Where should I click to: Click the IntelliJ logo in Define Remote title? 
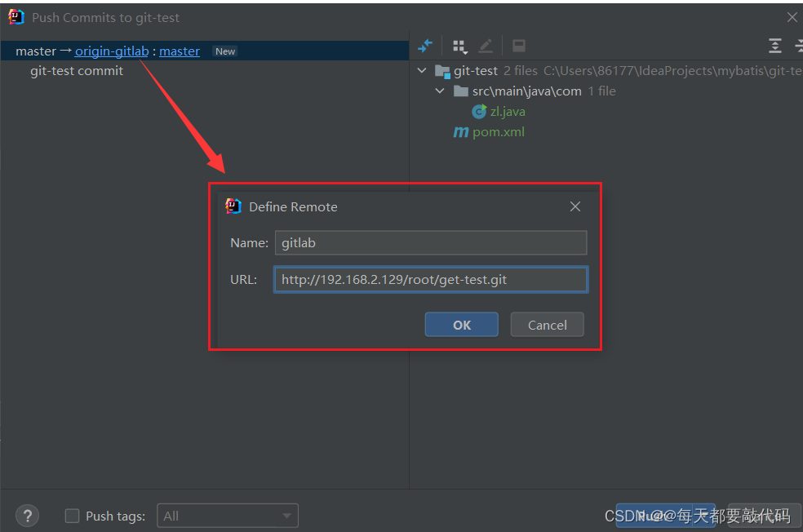click(233, 206)
